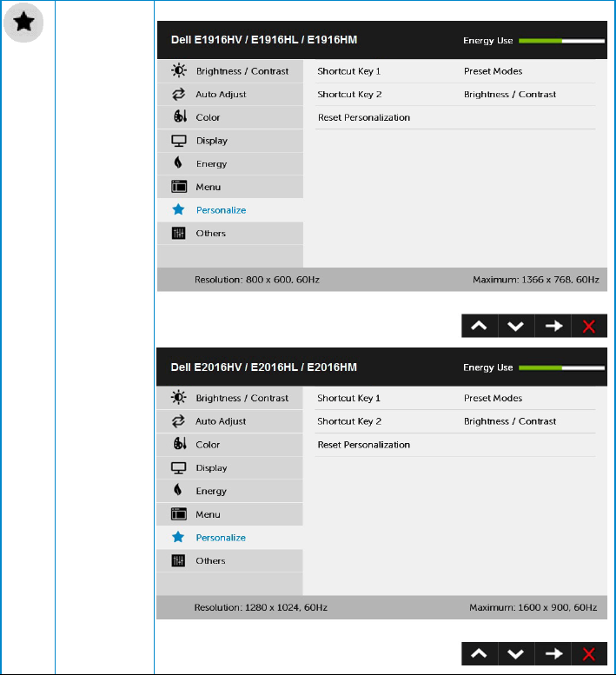Open the Menu label in the E1916HV menu

pyautogui.click(x=209, y=187)
